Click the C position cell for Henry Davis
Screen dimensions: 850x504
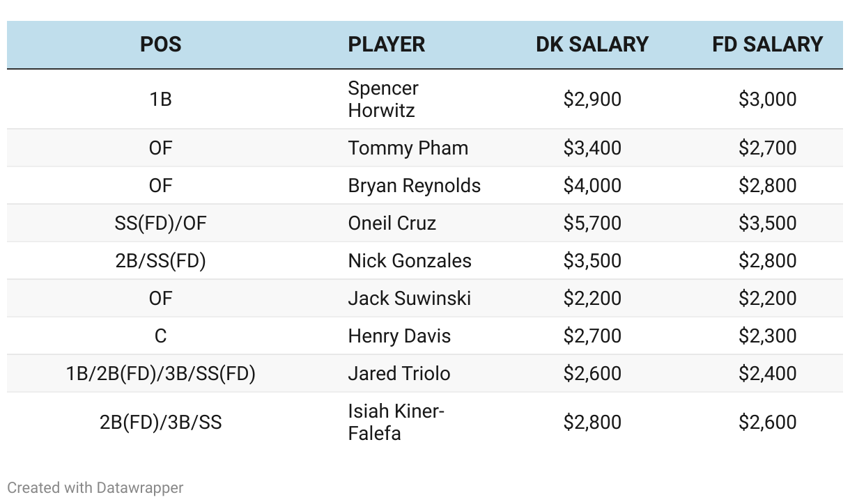click(x=160, y=336)
